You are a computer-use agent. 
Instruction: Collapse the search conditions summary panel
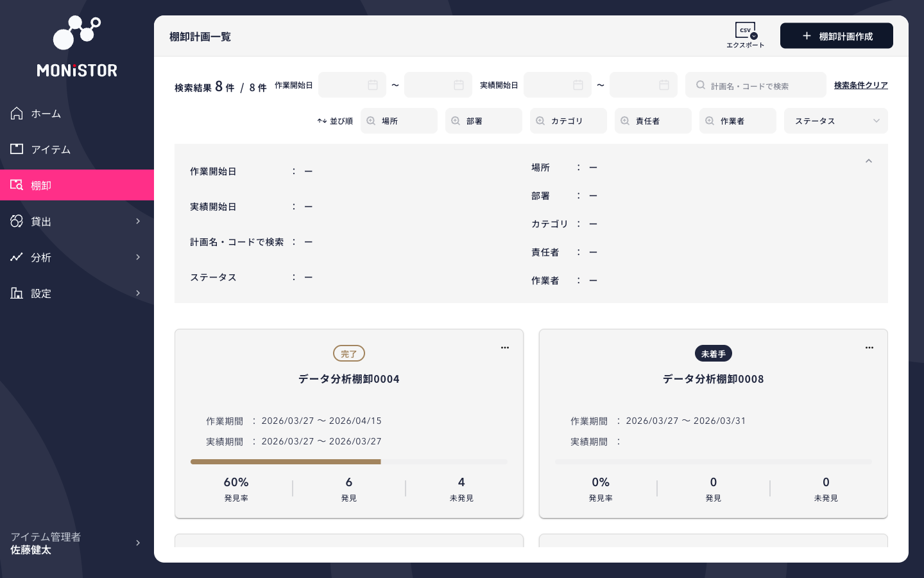point(869,161)
